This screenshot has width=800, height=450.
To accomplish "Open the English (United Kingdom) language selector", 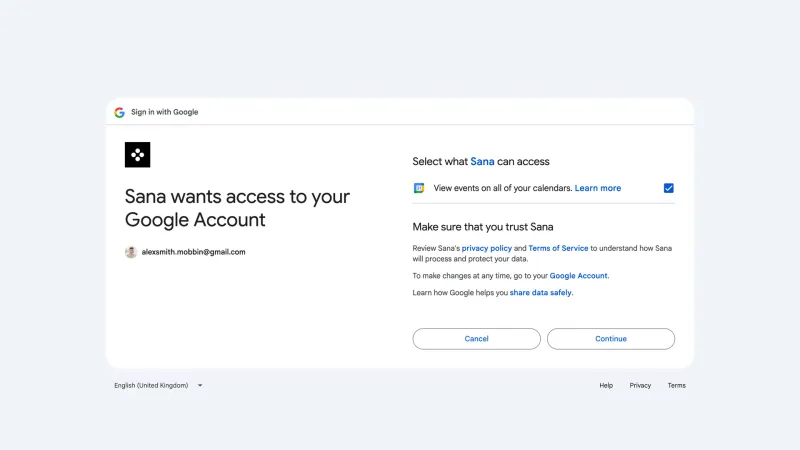I will pyautogui.click(x=159, y=386).
